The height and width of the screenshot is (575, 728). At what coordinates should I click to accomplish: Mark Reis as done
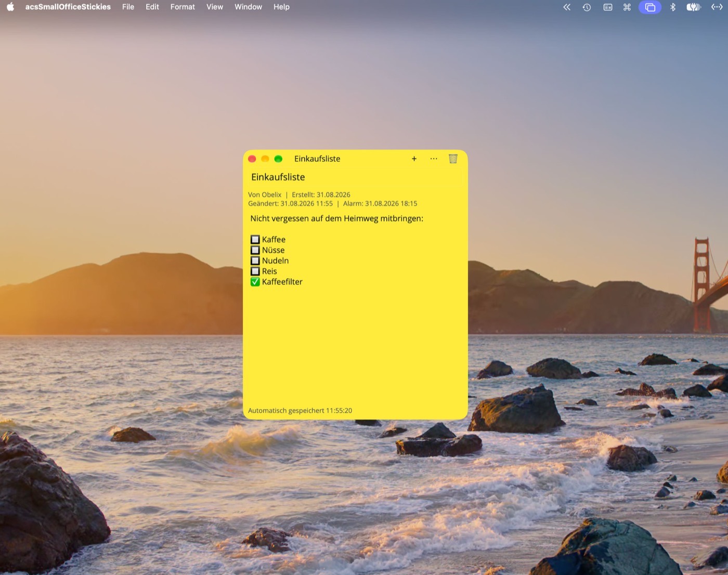(255, 271)
